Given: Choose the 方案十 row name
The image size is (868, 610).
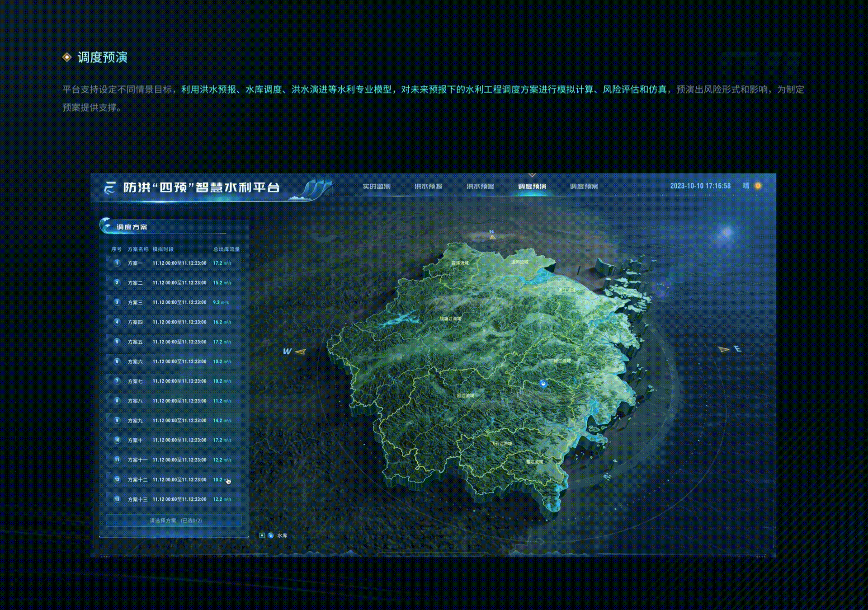Looking at the screenshot, I should [135, 440].
